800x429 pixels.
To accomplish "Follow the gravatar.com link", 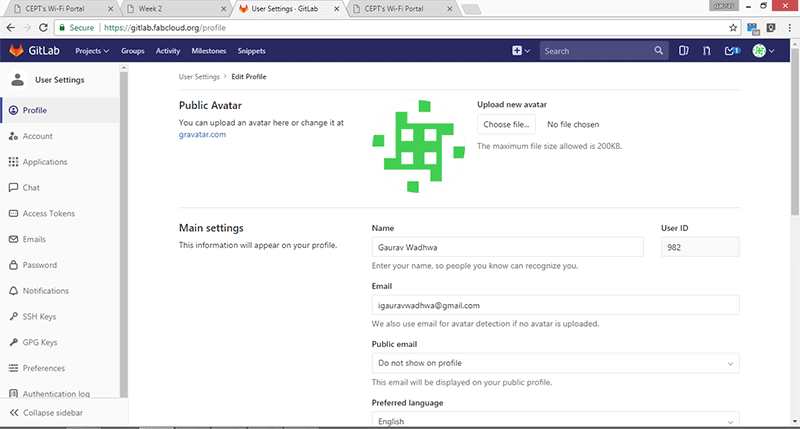I will point(202,134).
